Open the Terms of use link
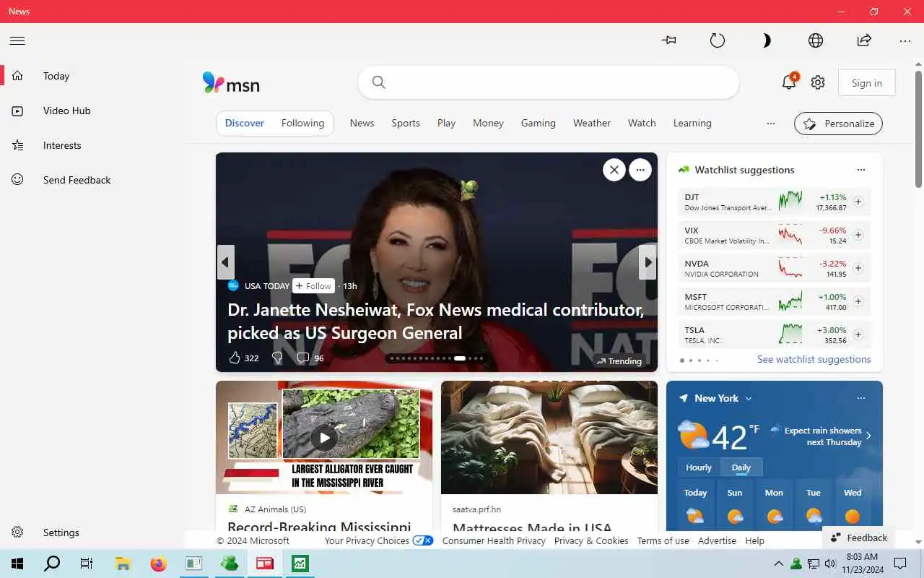This screenshot has height=578, width=924. point(663,540)
